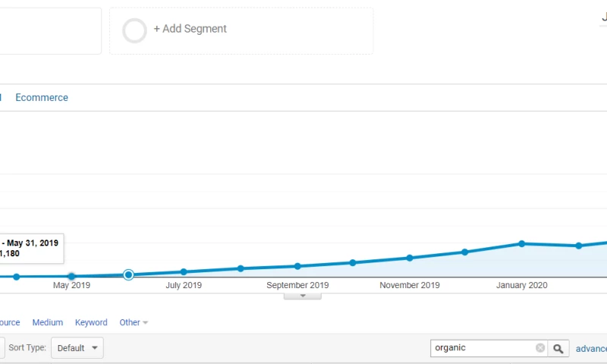Select the Medium dimension link

pos(48,322)
